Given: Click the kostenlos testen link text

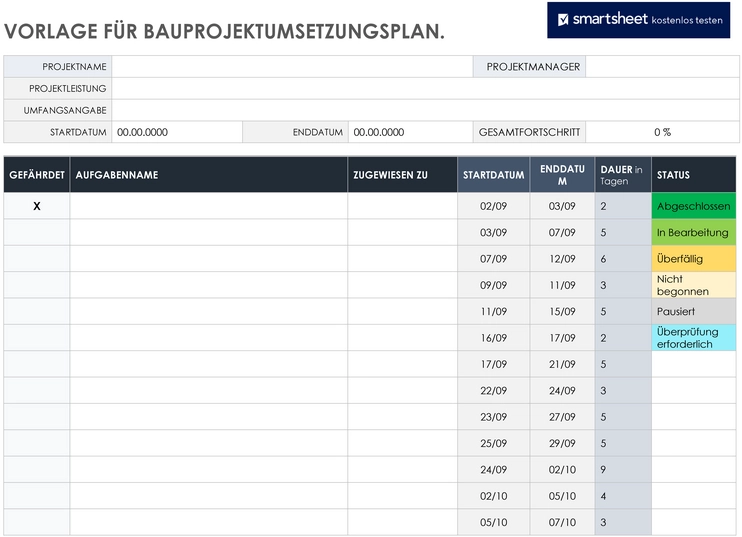Looking at the screenshot, I should coord(687,20).
